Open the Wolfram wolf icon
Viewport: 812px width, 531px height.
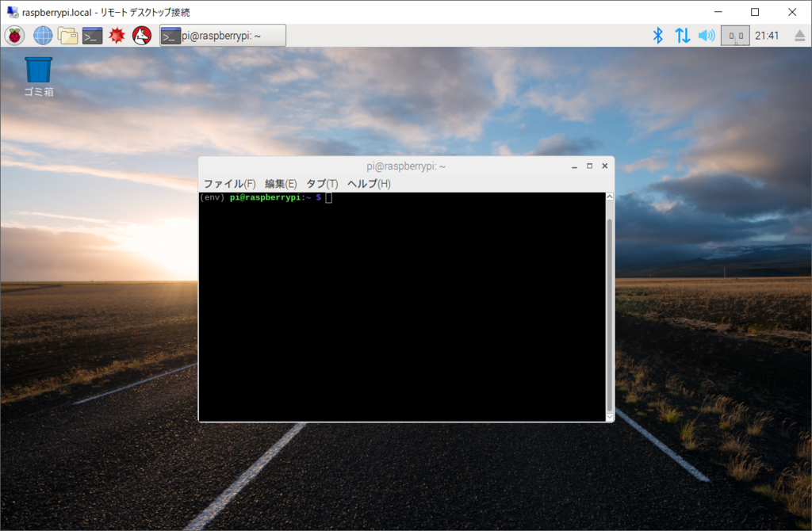142,36
